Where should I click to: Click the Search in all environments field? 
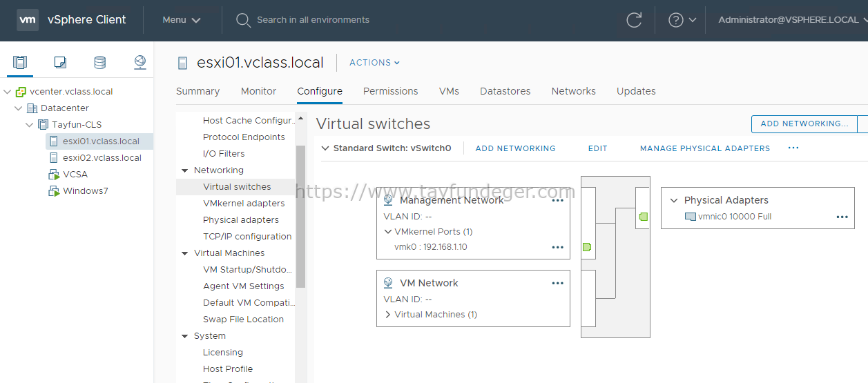click(313, 20)
